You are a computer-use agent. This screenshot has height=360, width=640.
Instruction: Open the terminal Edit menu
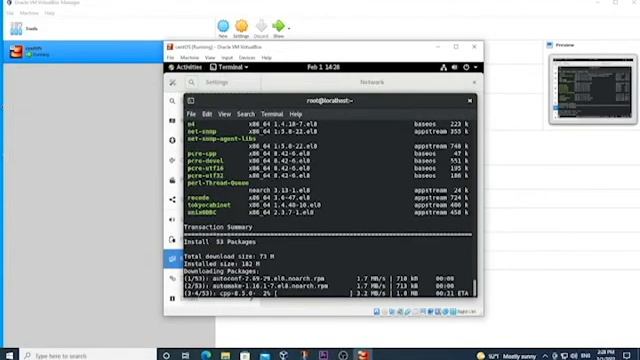(207, 114)
